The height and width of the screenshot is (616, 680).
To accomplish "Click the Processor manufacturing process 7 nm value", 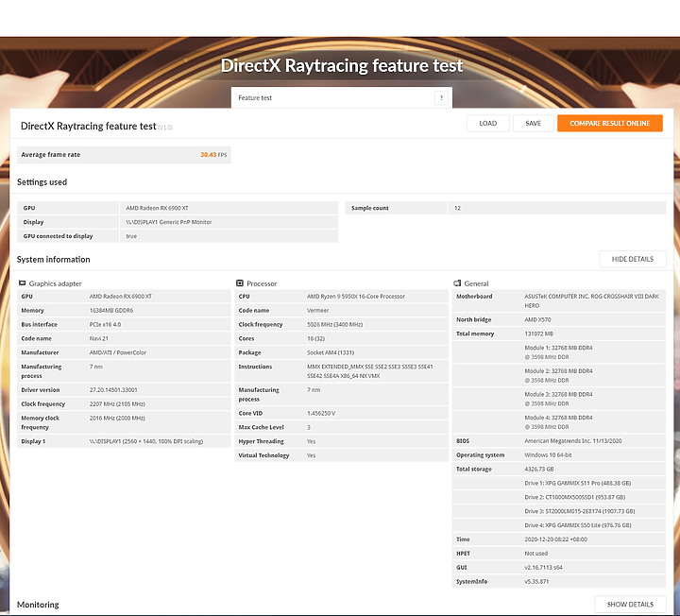I will coord(314,390).
